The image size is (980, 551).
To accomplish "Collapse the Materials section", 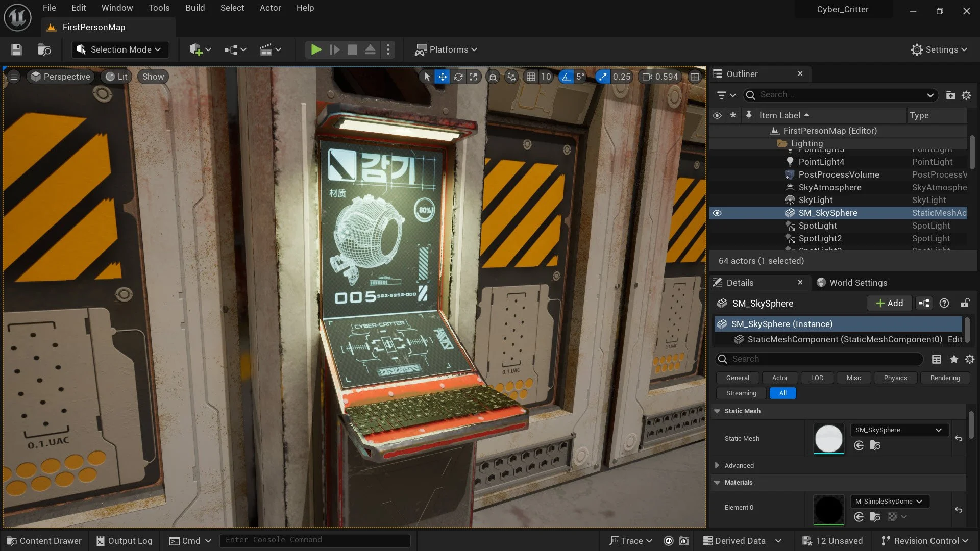I will click(717, 483).
